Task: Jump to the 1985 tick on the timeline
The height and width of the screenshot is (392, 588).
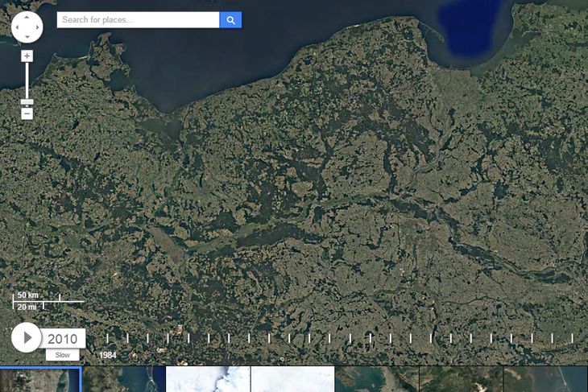Action: 127,338
